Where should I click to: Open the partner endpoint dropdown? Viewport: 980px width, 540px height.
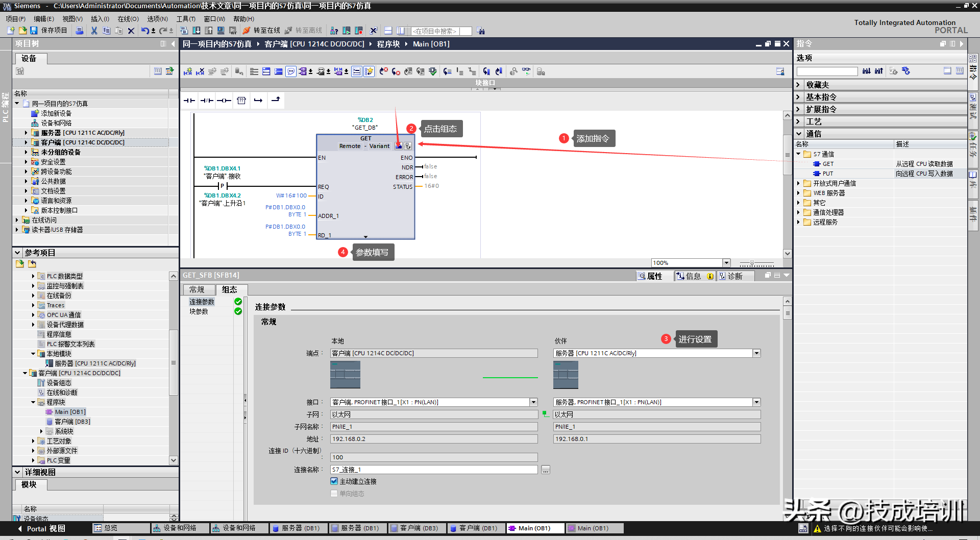coord(756,353)
